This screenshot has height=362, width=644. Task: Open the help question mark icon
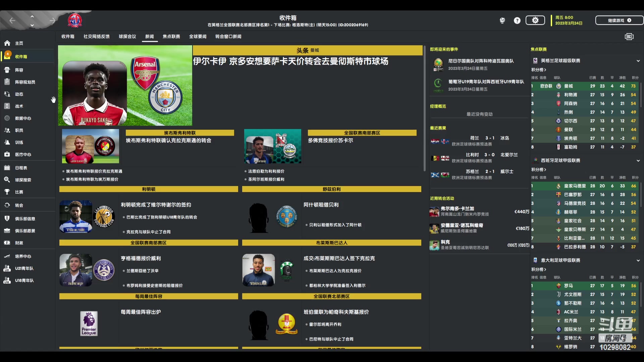click(x=517, y=21)
